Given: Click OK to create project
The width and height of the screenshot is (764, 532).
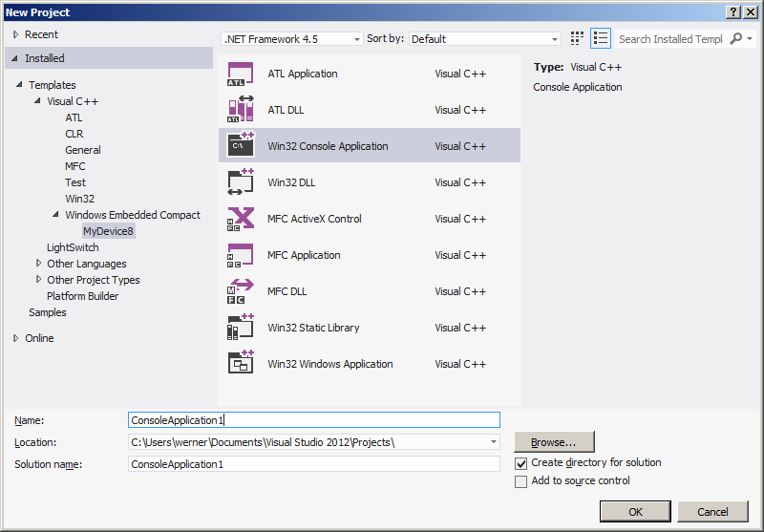Looking at the screenshot, I should click(x=635, y=512).
